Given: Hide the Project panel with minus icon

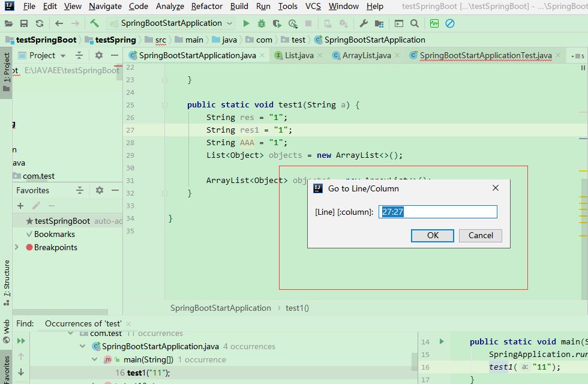Looking at the screenshot, I should (x=115, y=55).
